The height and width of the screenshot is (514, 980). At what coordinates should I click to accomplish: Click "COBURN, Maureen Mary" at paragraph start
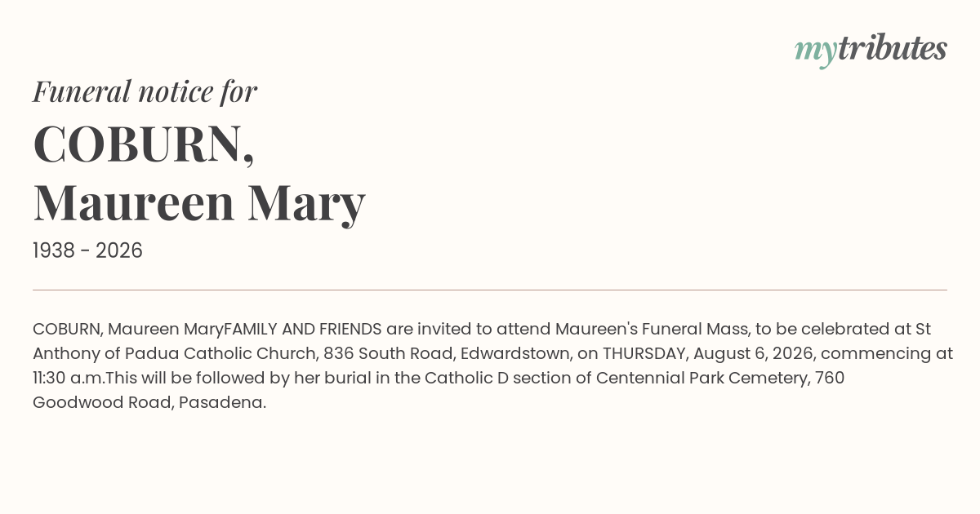[x=128, y=330]
